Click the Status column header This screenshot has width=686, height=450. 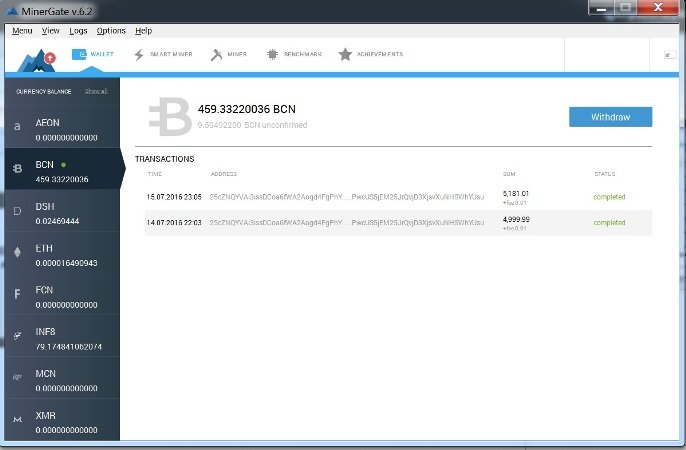605,174
